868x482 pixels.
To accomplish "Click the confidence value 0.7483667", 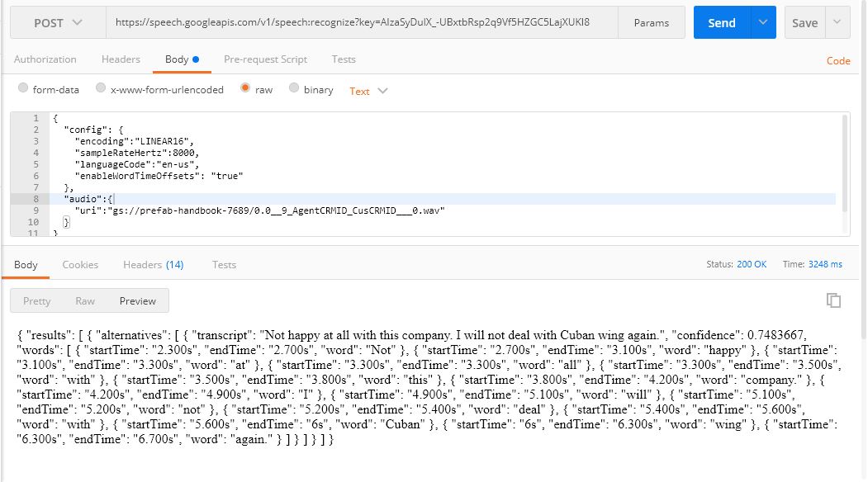I will click(x=775, y=335).
